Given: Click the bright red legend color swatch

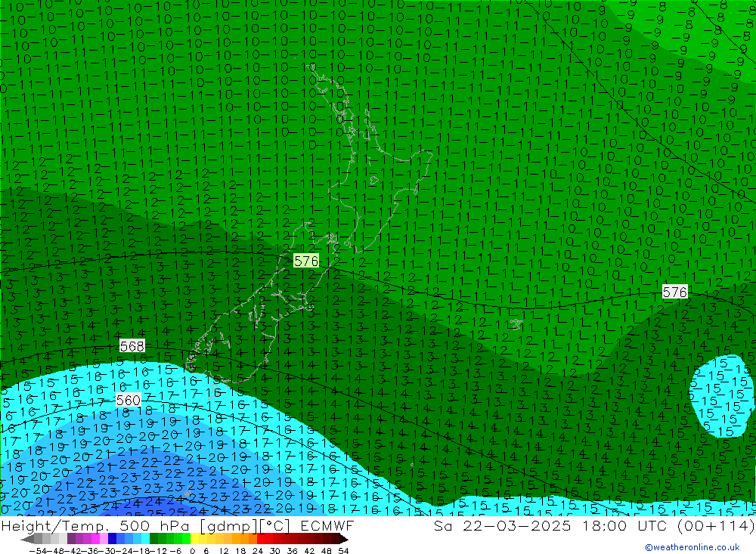Looking at the screenshot, I should pyautogui.click(x=261, y=539).
